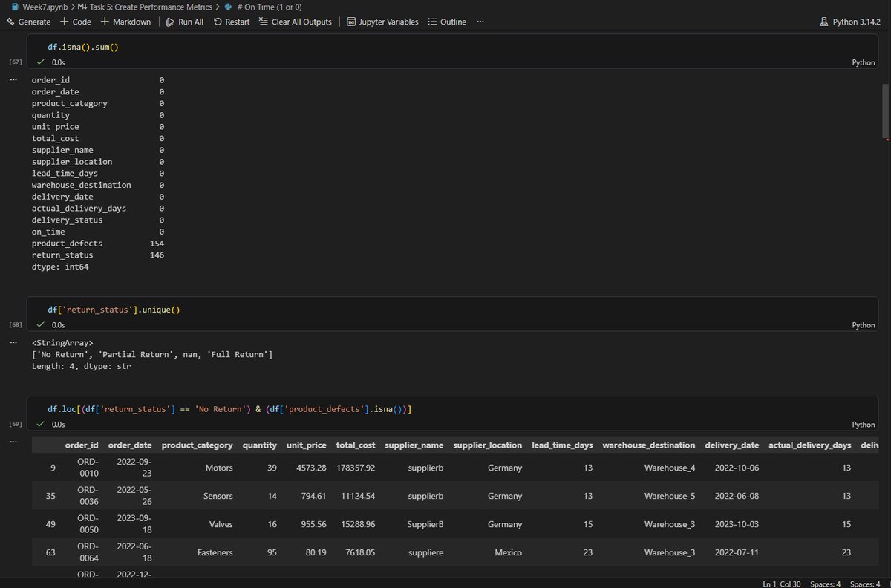Screen dimensions: 891x588
Task: Click the quantity column header
Action: point(260,445)
